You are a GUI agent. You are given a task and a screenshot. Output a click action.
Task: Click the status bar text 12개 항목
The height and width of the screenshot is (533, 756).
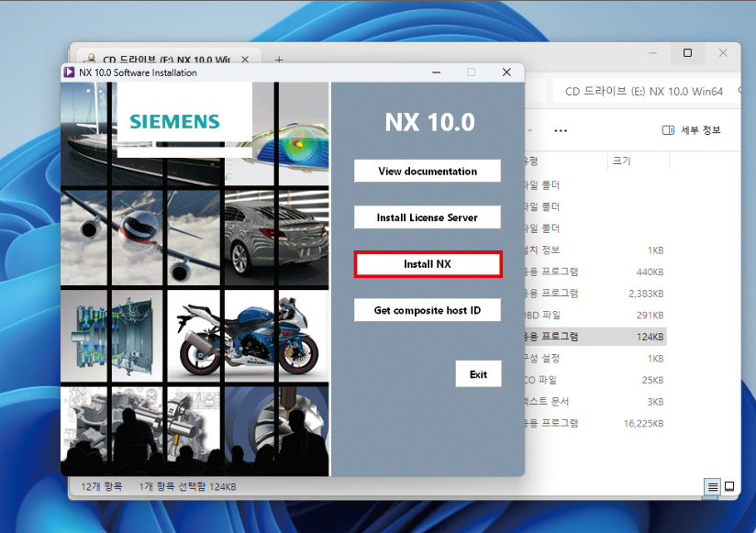(101, 487)
